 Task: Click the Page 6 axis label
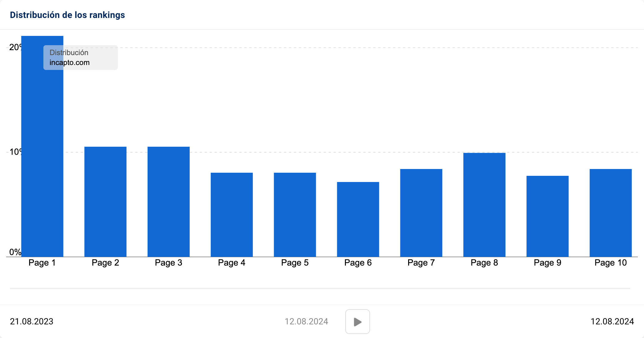coord(358,263)
